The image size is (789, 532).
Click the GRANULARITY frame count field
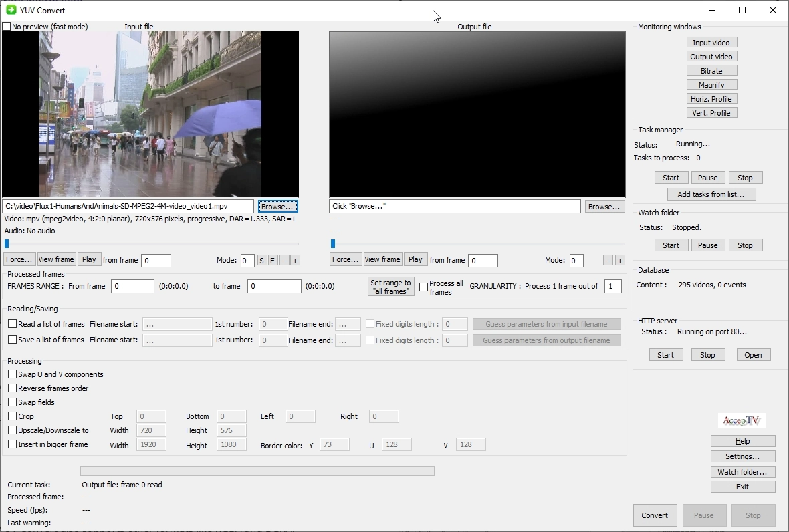612,286
